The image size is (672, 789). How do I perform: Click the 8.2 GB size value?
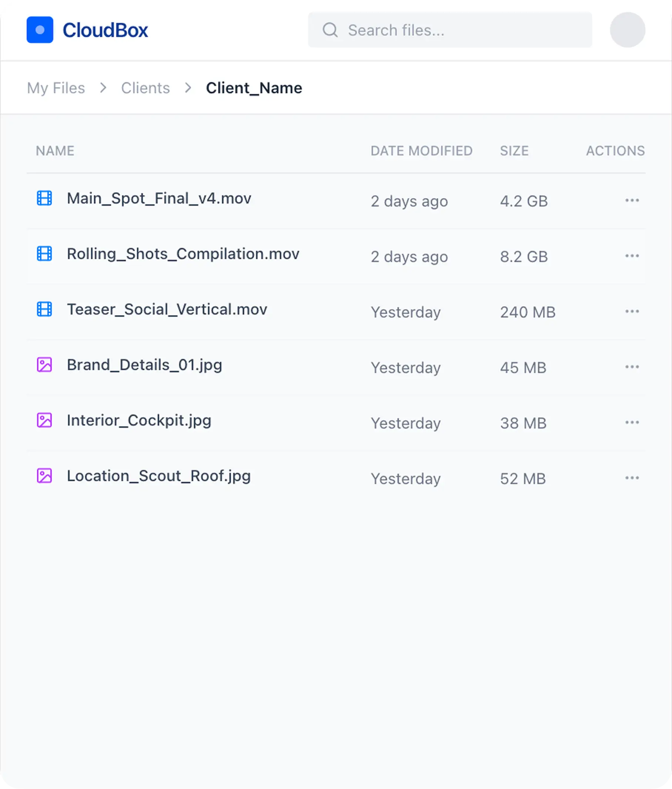524,257
